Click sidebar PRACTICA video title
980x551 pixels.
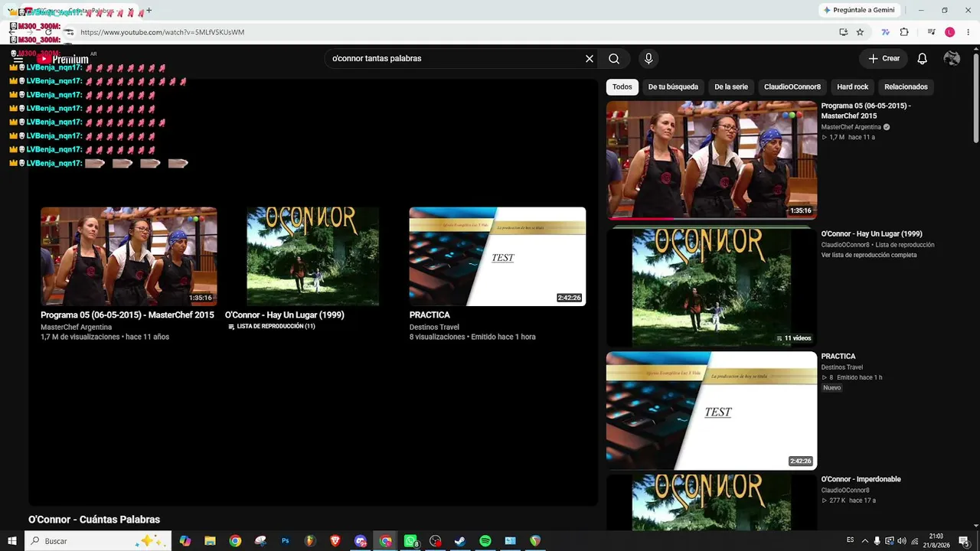point(838,356)
